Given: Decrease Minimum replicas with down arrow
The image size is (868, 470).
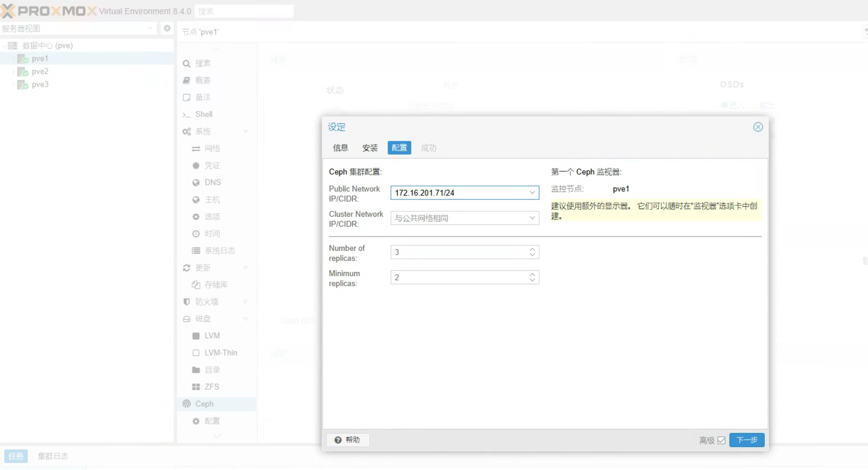Looking at the screenshot, I should point(532,280).
